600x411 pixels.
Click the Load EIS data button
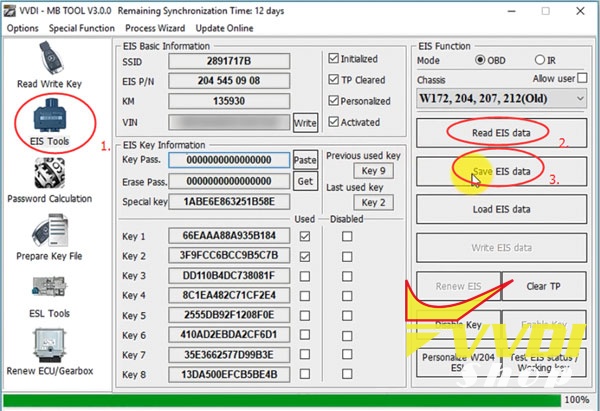coord(501,209)
